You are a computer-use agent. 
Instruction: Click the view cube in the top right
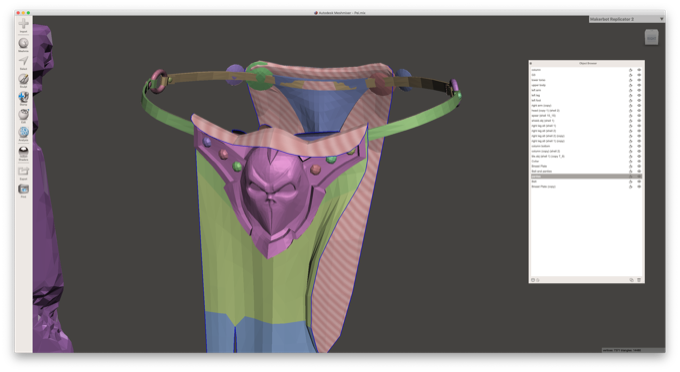(x=651, y=37)
